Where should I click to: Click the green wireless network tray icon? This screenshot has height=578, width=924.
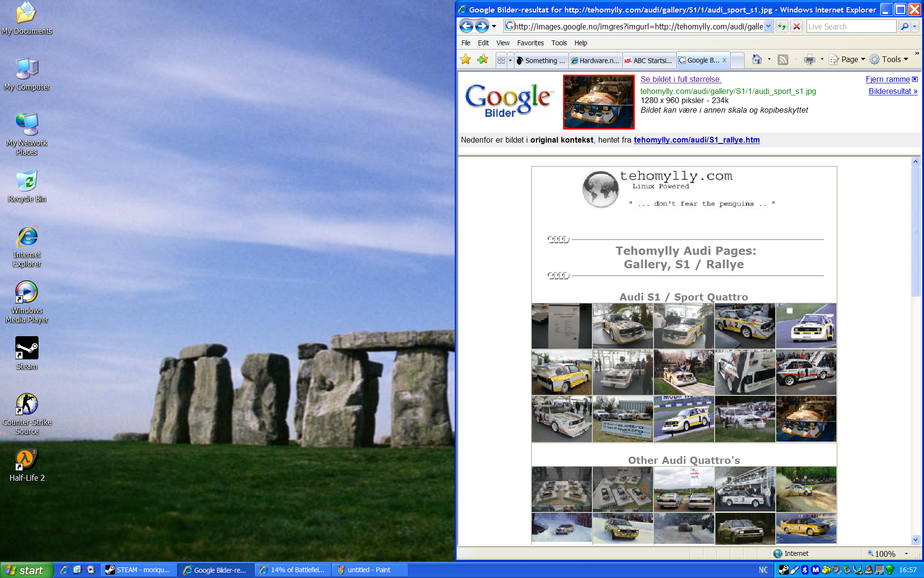click(x=890, y=570)
